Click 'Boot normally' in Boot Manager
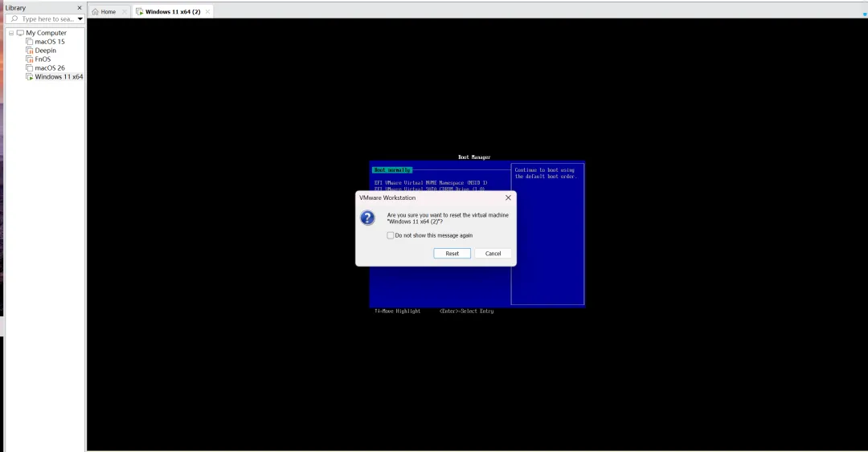 coord(392,170)
